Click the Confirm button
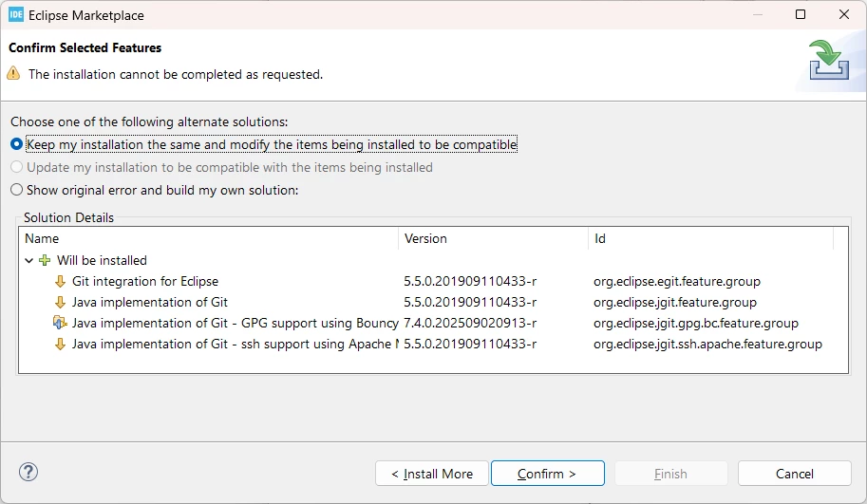The width and height of the screenshot is (867, 504). coord(547,474)
